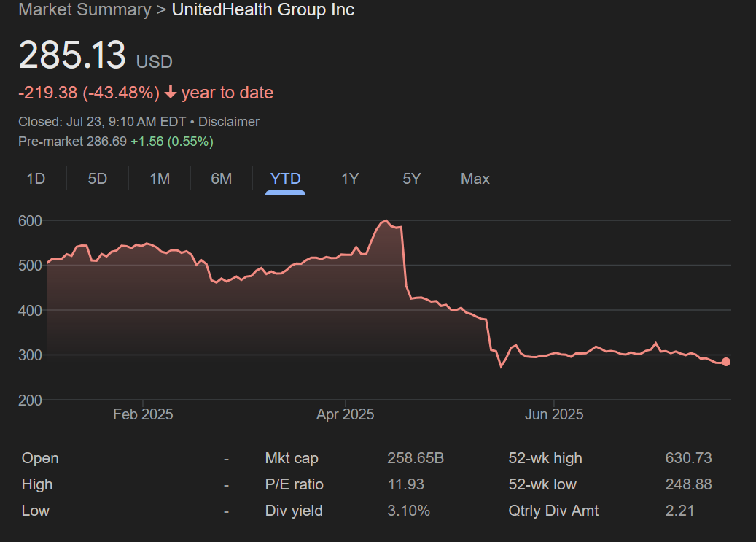756x542 pixels.
Task: Click the Jun 2025 axis label
Action: [x=554, y=414]
